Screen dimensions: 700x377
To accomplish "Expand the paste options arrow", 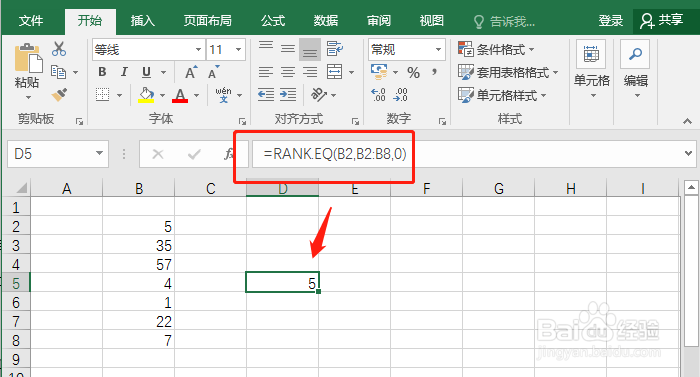I will pos(28,97).
